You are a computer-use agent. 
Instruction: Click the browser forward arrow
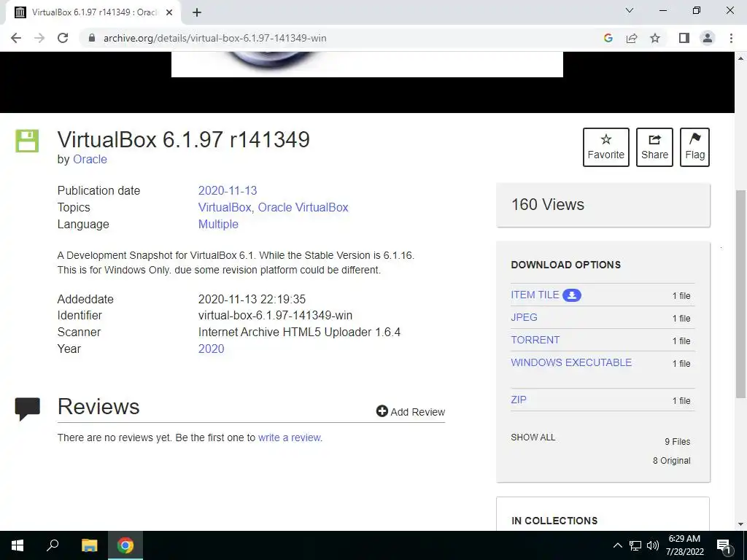click(39, 38)
